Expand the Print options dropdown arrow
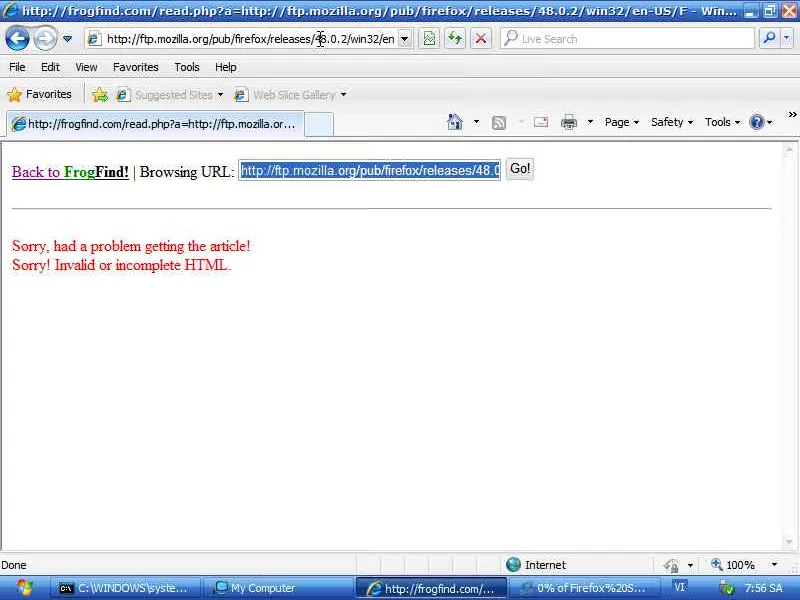 [590, 122]
